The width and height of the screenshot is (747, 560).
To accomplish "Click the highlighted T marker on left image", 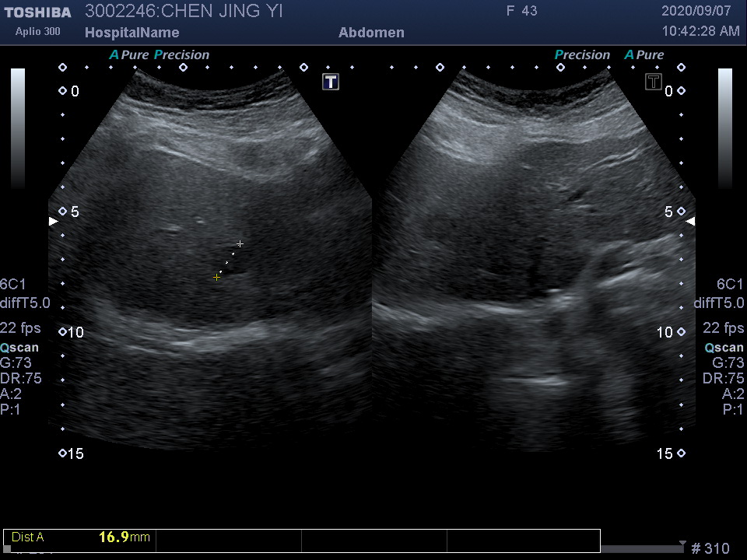I will point(331,82).
